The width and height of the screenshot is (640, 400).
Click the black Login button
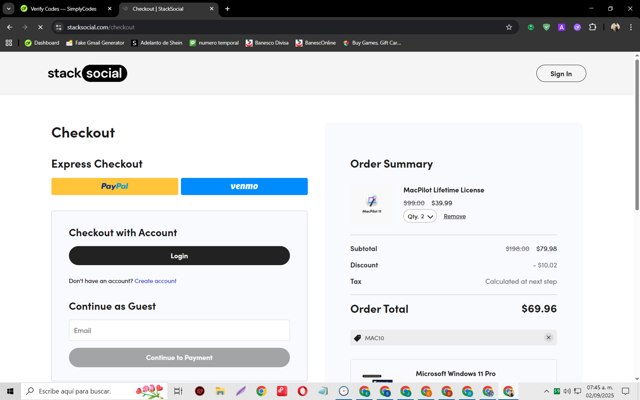[179, 256]
